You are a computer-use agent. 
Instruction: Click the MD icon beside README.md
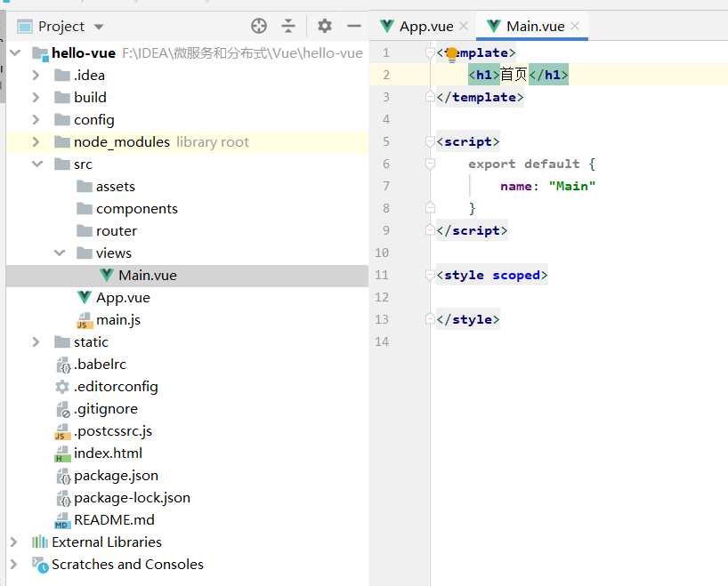(62, 520)
